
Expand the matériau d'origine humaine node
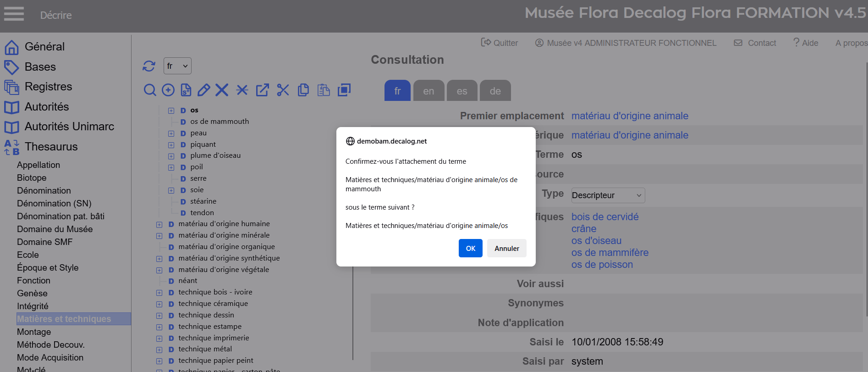159,224
